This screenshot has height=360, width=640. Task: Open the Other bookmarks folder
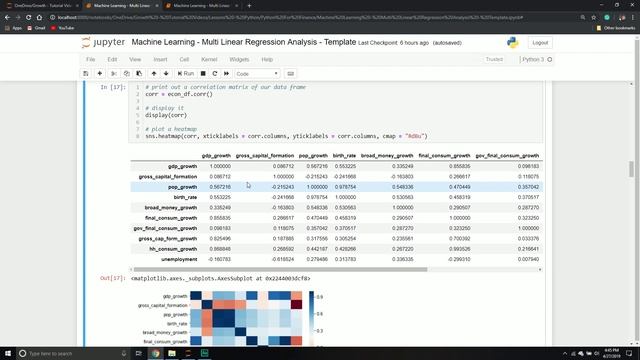click(x=616, y=28)
